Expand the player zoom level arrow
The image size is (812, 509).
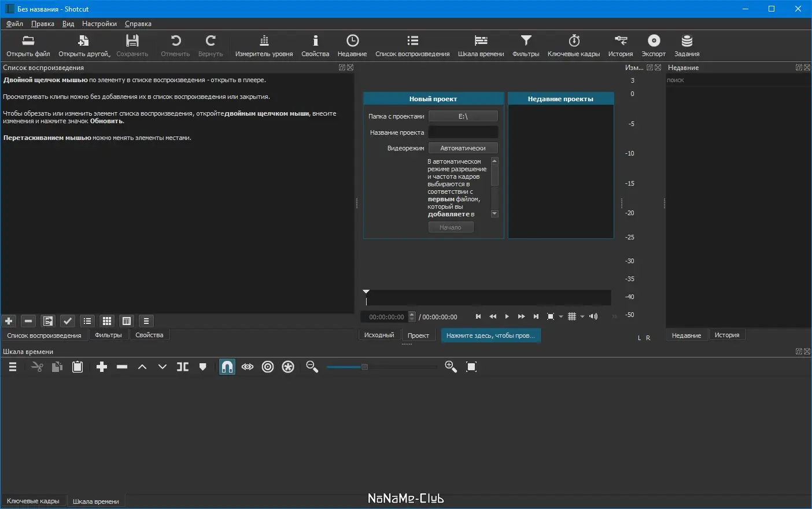click(561, 317)
